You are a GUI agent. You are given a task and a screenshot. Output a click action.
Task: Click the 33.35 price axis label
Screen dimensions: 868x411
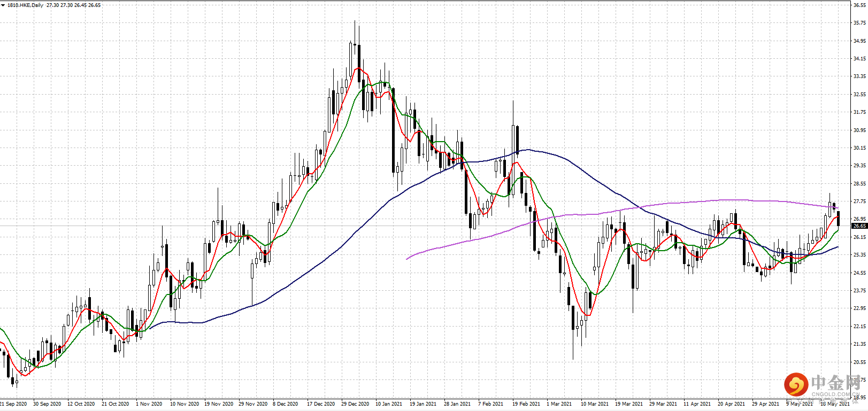(x=859, y=76)
